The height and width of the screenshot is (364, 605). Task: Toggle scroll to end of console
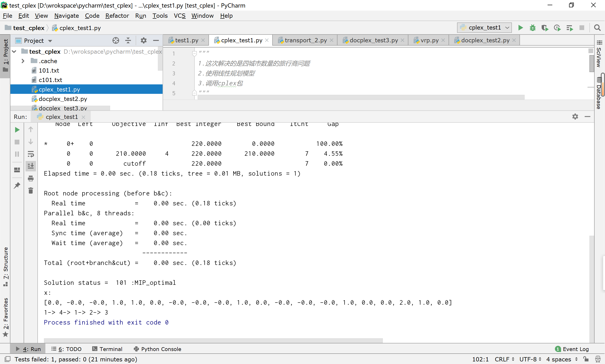(31, 166)
